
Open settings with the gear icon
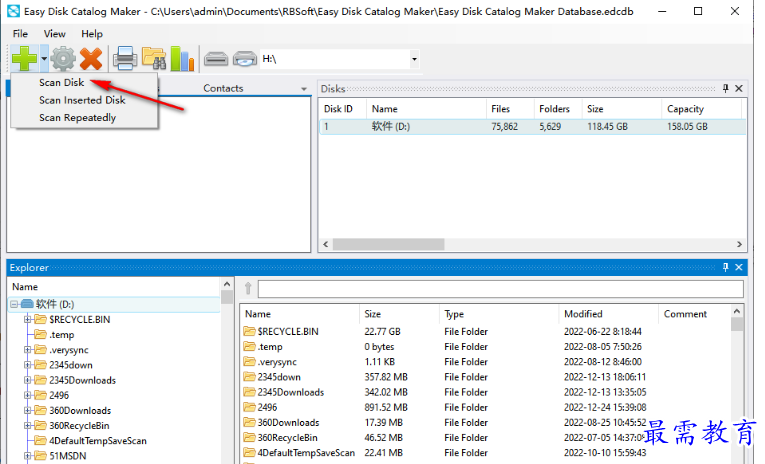(63, 59)
